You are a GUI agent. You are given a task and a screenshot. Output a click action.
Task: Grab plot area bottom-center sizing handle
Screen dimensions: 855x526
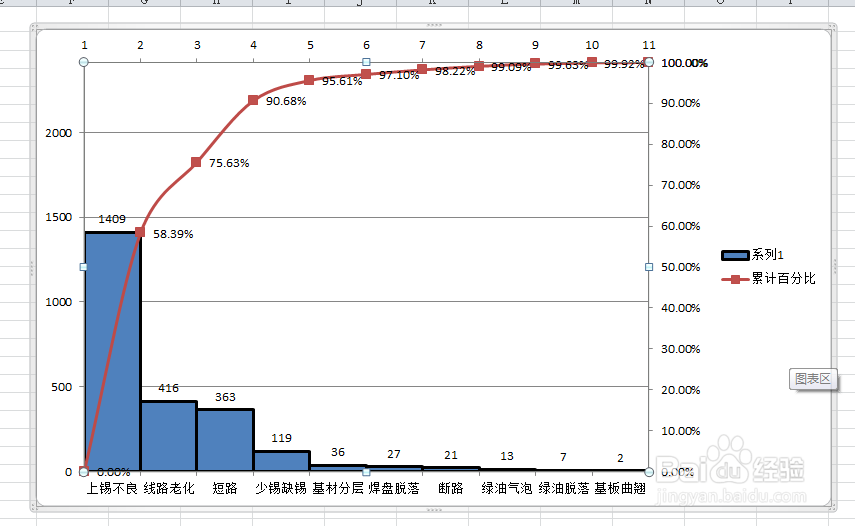(x=366, y=472)
